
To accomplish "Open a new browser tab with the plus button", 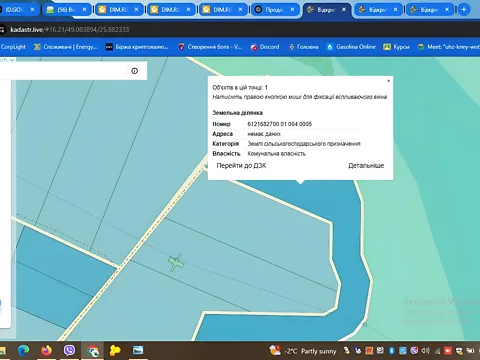I will pos(464,10).
